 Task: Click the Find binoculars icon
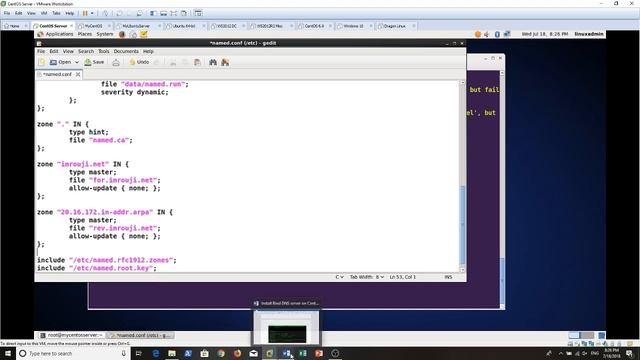[213, 62]
